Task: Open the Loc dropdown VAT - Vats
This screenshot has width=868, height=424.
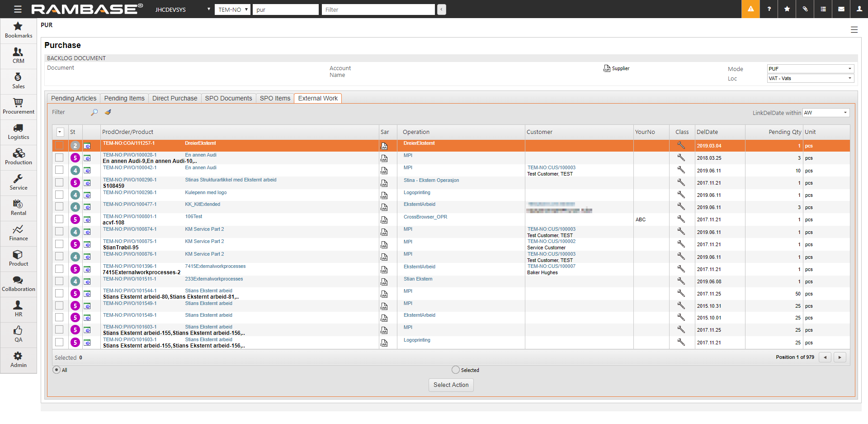Action: coord(810,78)
